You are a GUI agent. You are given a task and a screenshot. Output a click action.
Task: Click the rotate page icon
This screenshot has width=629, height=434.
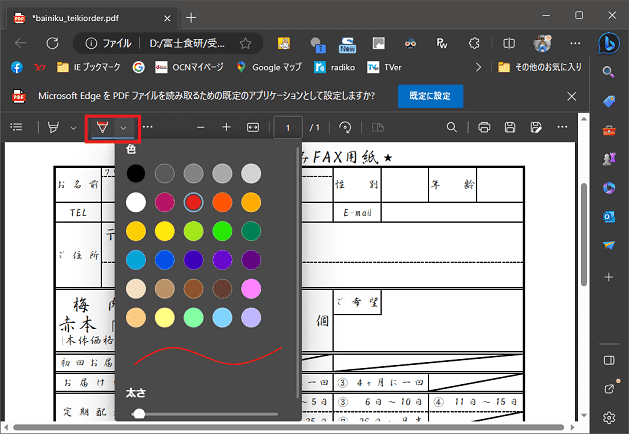click(346, 127)
